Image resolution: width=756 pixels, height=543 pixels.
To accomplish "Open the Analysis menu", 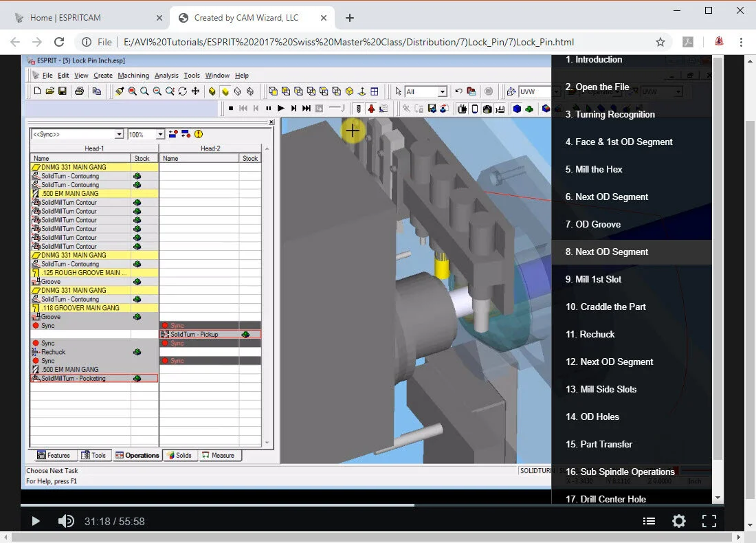I will (x=166, y=75).
